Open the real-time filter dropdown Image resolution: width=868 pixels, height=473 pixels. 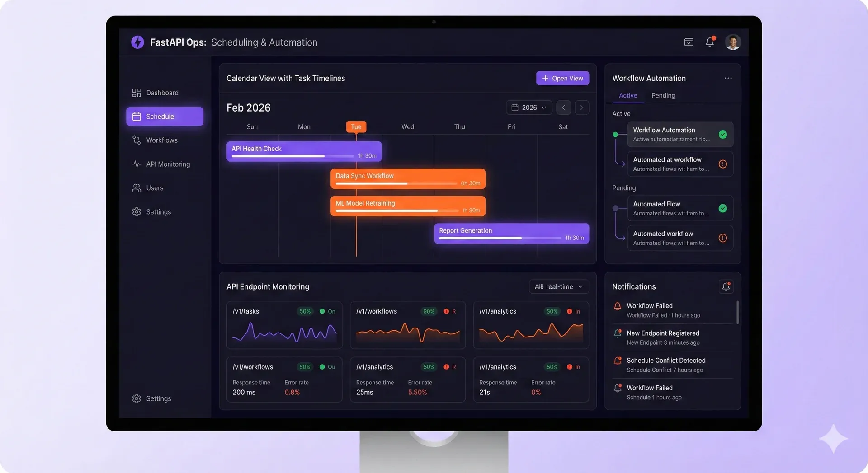(x=558, y=286)
